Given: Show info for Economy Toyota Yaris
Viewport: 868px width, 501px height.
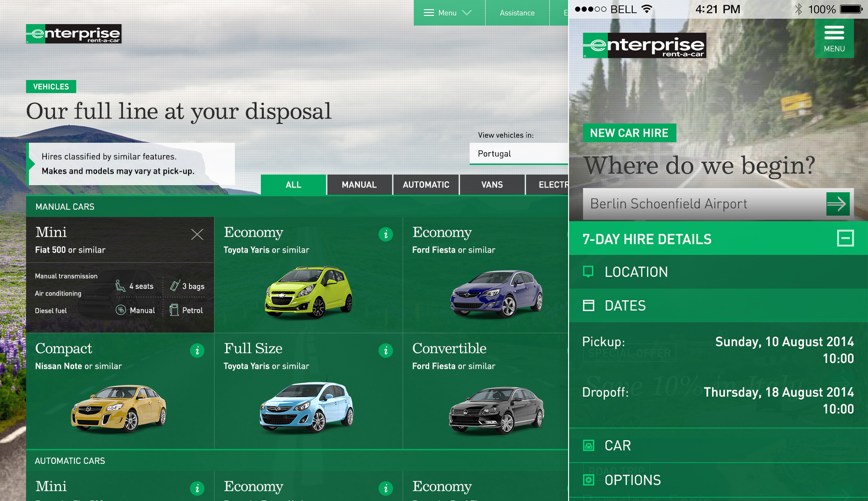Looking at the screenshot, I should (385, 234).
